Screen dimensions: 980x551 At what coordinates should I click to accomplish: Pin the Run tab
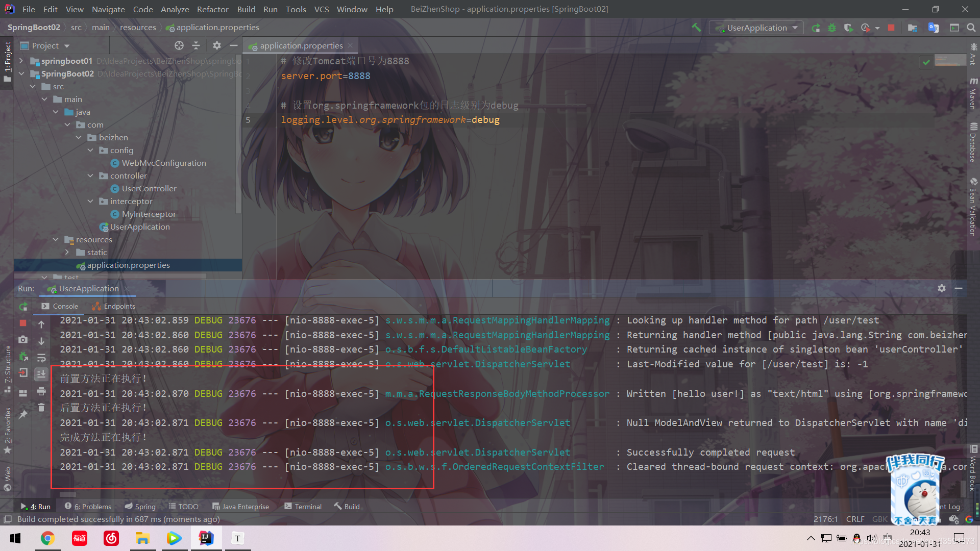[23, 415]
